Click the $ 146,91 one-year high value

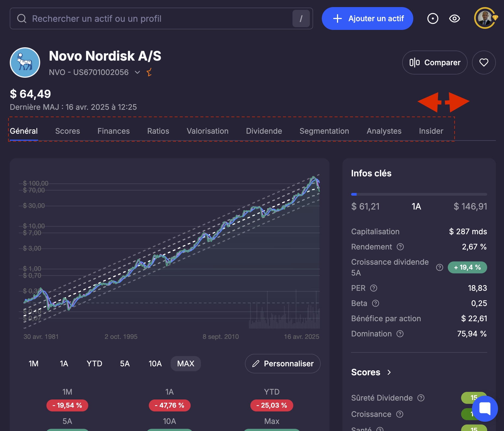[470, 207]
